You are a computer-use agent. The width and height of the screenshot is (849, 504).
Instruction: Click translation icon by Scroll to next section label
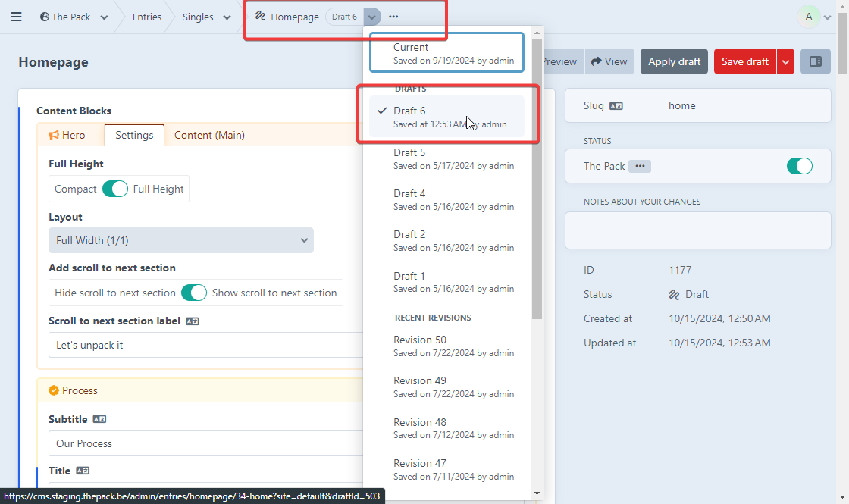click(192, 321)
